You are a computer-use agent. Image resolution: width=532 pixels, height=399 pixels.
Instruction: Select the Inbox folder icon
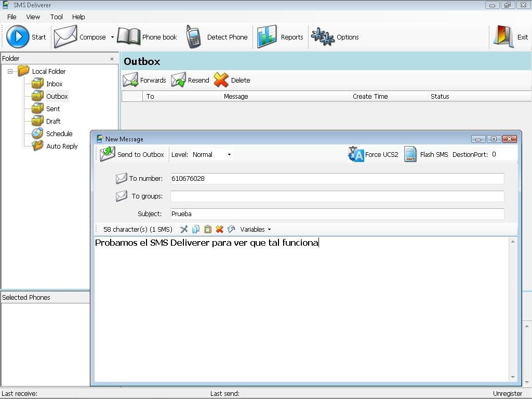(x=37, y=84)
